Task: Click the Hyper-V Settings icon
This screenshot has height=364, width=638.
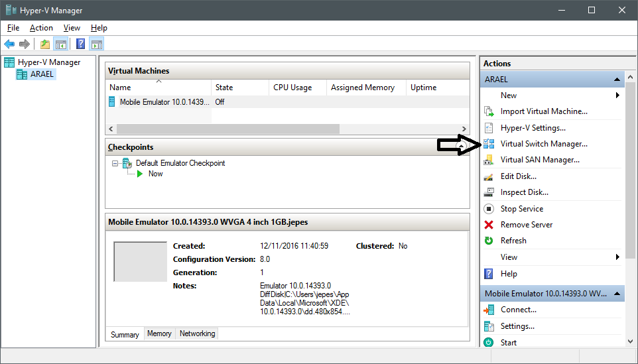Action: coord(489,128)
